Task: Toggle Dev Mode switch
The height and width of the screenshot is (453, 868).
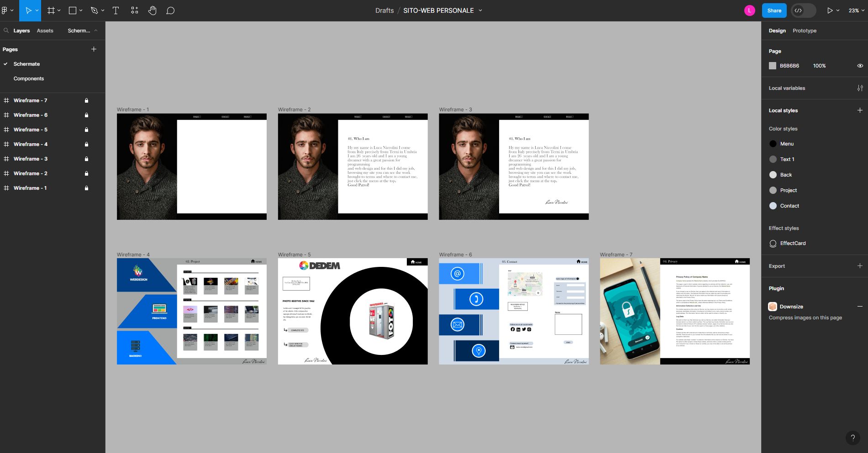Action: (804, 10)
